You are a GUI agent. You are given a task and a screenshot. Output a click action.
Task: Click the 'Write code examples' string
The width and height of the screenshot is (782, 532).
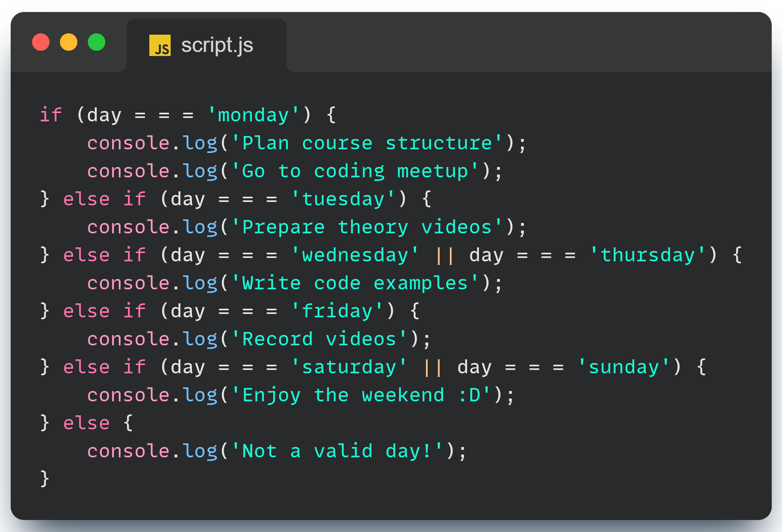[355, 283]
